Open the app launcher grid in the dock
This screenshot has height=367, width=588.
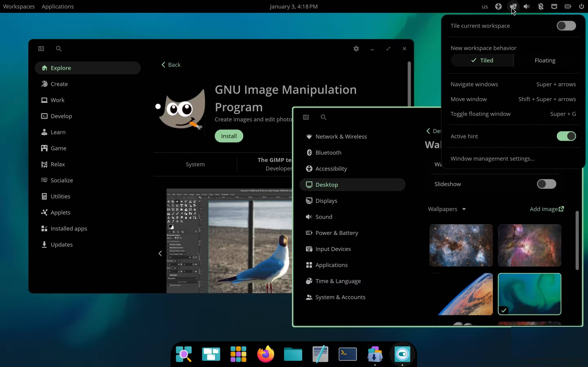[x=238, y=354]
